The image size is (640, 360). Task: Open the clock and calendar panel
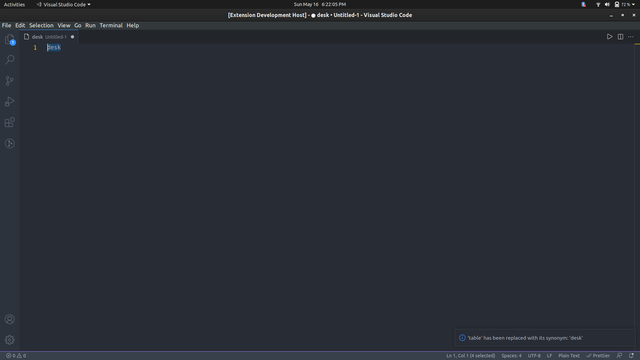[x=320, y=4]
